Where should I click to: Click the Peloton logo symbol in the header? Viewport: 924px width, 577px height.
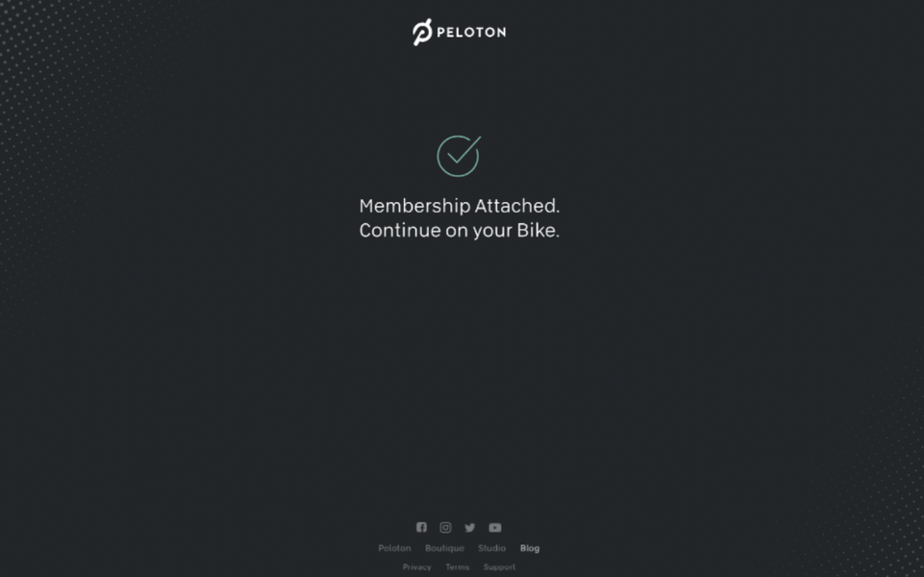(x=422, y=32)
